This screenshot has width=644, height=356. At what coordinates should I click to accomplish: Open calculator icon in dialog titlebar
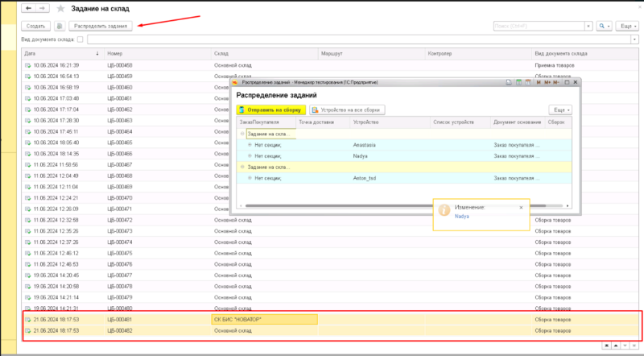point(518,82)
